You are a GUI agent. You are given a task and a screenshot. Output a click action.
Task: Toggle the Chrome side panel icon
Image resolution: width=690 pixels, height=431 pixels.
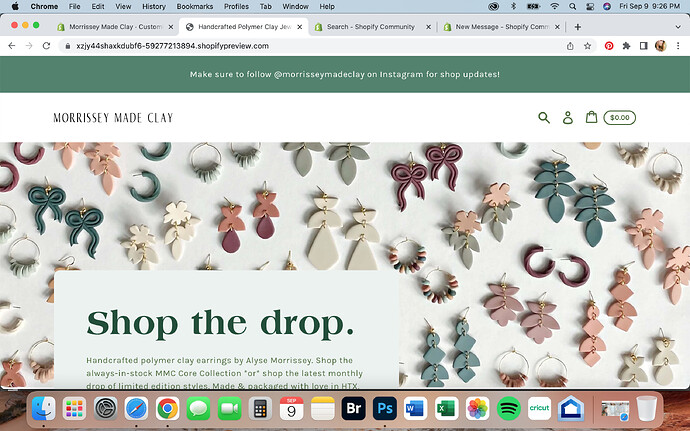click(643, 46)
